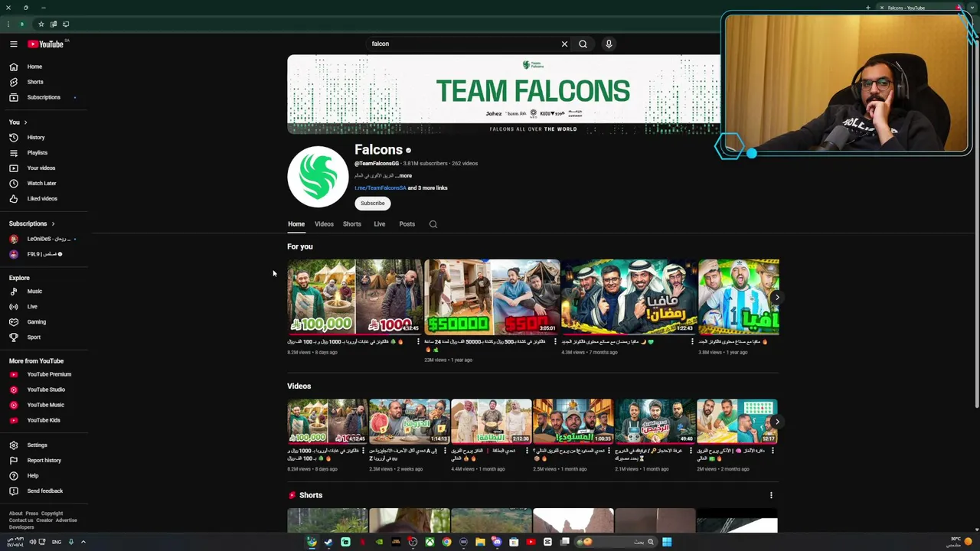Switch to the Videos tab
Image resolution: width=980 pixels, height=551 pixels.
pos(324,224)
